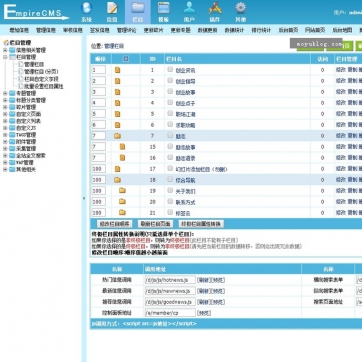Check the box for column ID 17

point(170,168)
